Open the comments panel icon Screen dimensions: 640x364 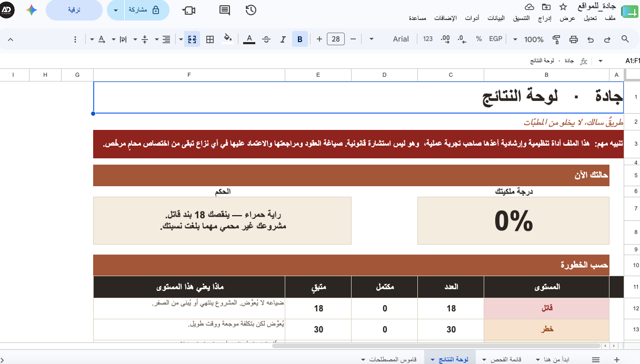pos(225,10)
